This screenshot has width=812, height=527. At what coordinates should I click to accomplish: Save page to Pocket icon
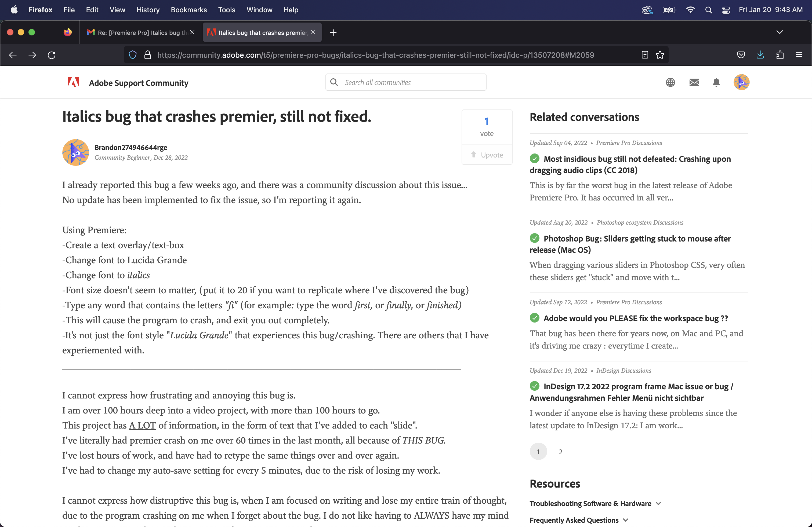(741, 55)
